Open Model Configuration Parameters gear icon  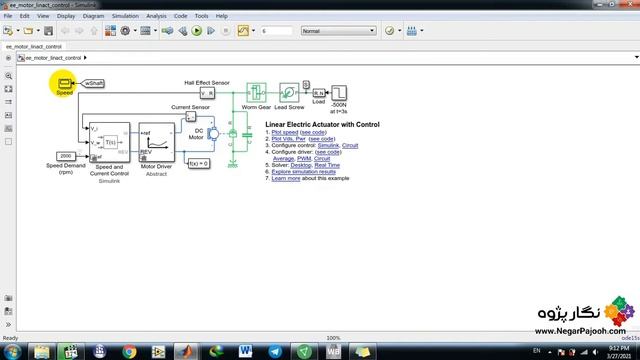(x=125, y=31)
